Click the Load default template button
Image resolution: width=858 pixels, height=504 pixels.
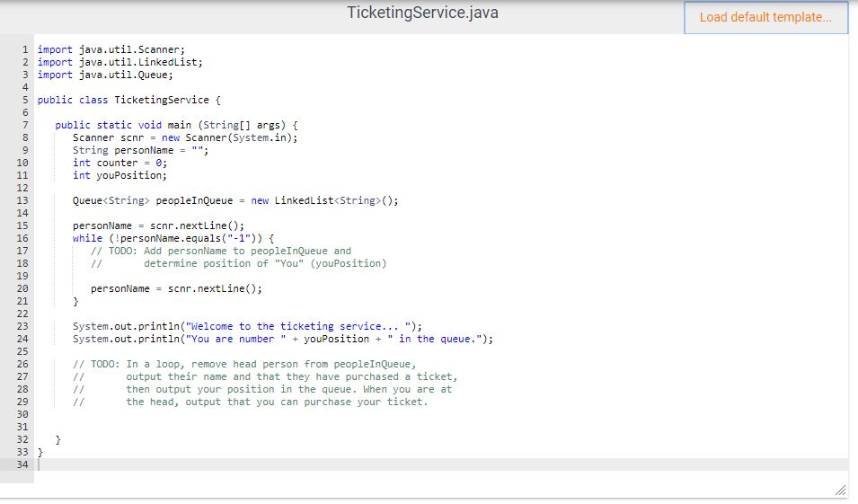coord(765,17)
